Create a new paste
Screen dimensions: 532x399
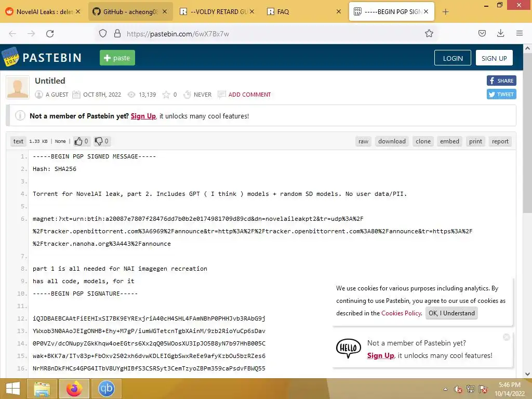pyautogui.click(x=117, y=58)
